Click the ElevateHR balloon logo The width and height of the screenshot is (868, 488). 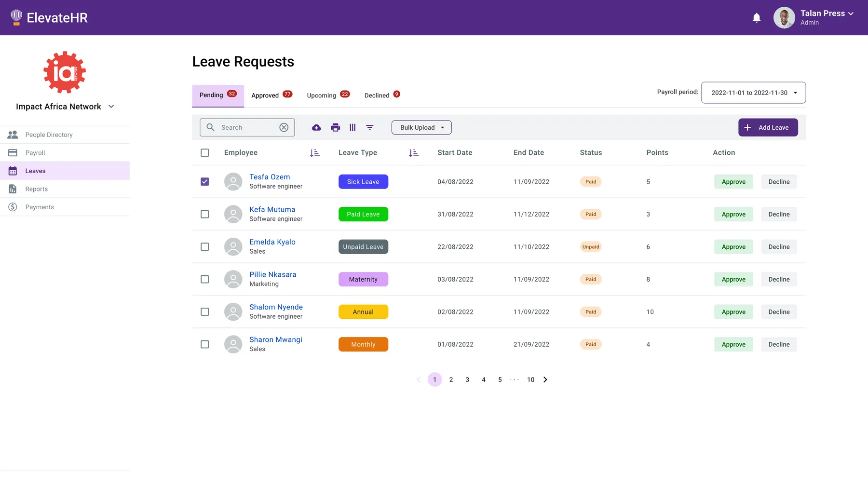pos(16,17)
